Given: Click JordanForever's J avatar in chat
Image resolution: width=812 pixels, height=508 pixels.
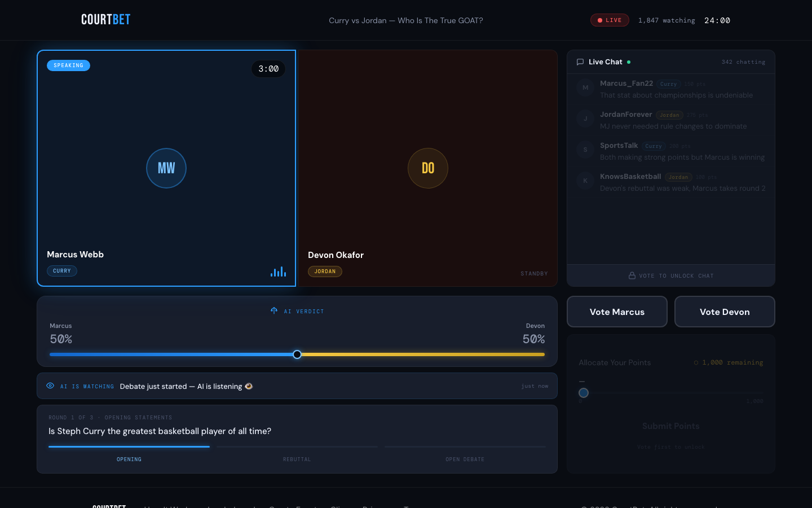Looking at the screenshot, I should click(585, 119).
